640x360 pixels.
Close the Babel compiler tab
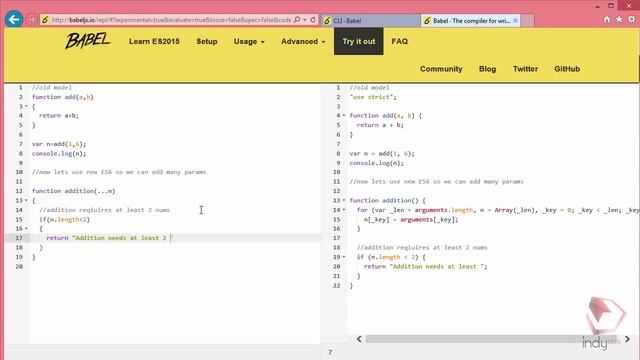click(516, 20)
